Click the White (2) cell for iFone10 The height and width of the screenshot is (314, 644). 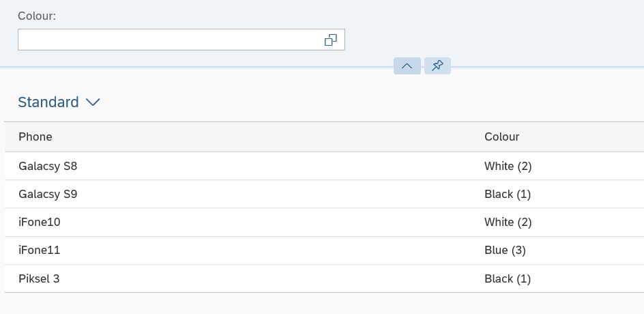click(508, 223)
